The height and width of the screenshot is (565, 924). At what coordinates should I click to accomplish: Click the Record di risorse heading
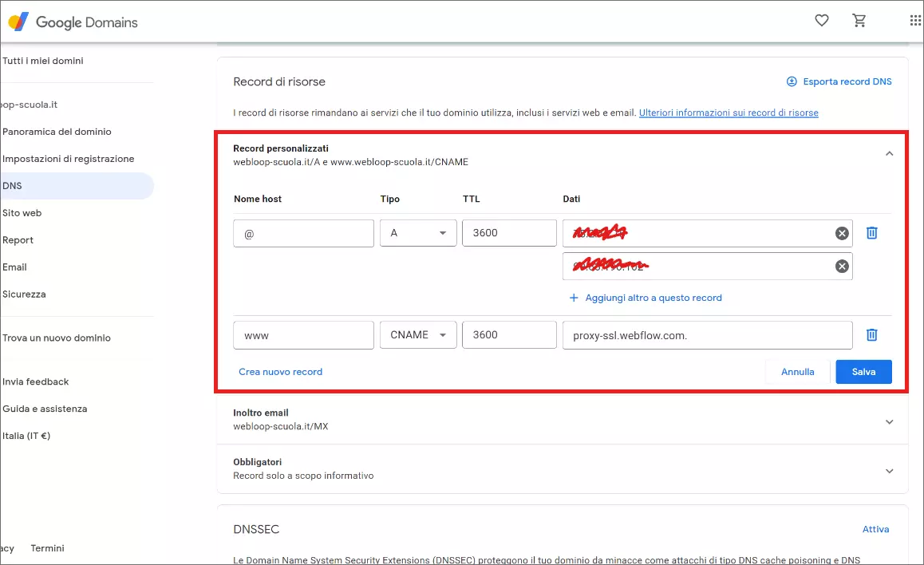pos(279,81)
